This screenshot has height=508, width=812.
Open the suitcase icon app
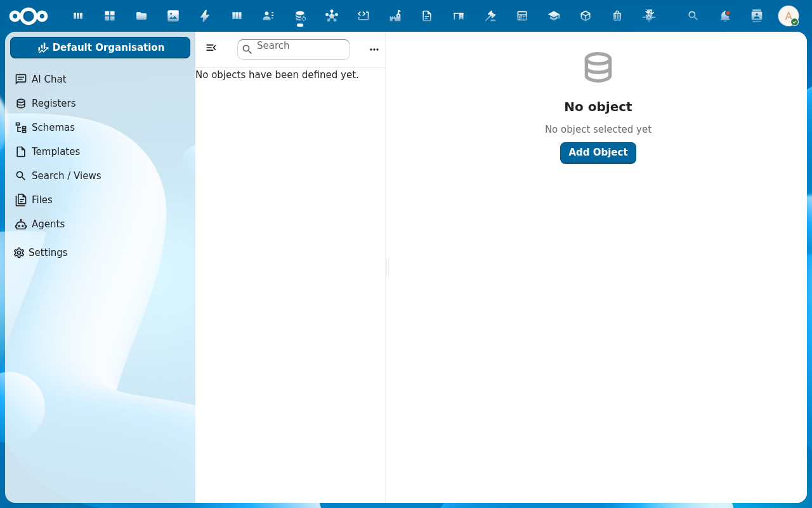[x=617, y=16]
